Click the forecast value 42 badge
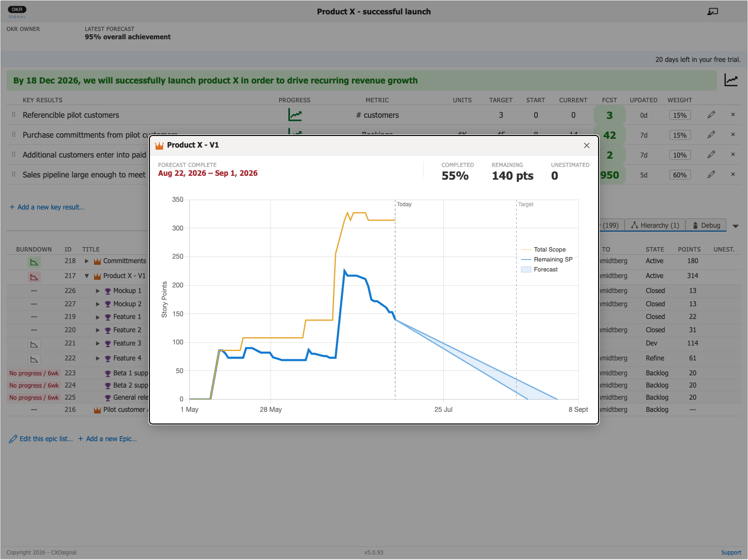748x560 pixels. [x=610, y=135]
